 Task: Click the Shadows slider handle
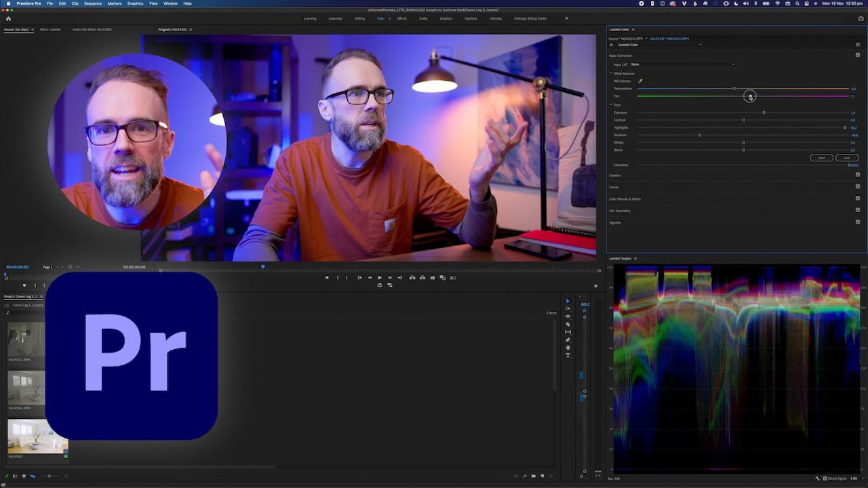click(x=699, y=135)
